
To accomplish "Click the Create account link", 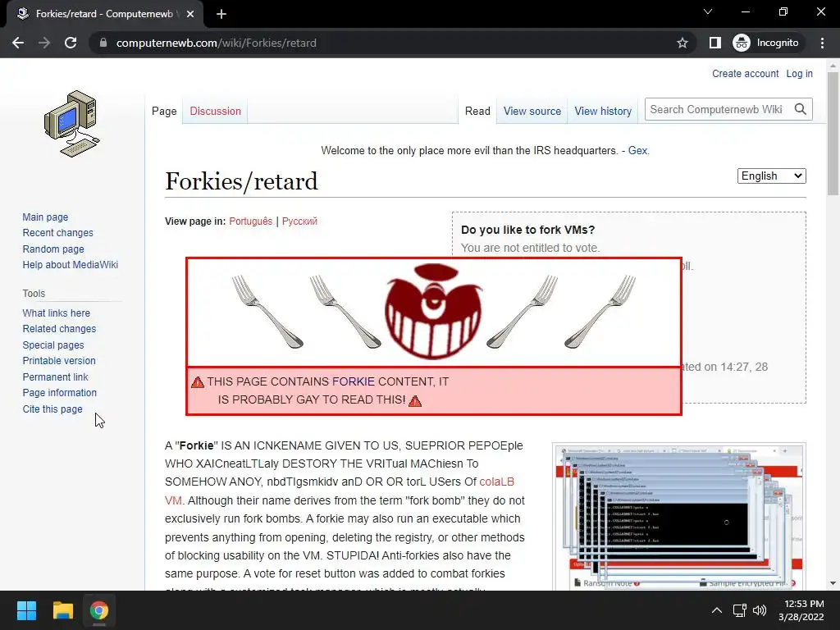I will point(745,73).
